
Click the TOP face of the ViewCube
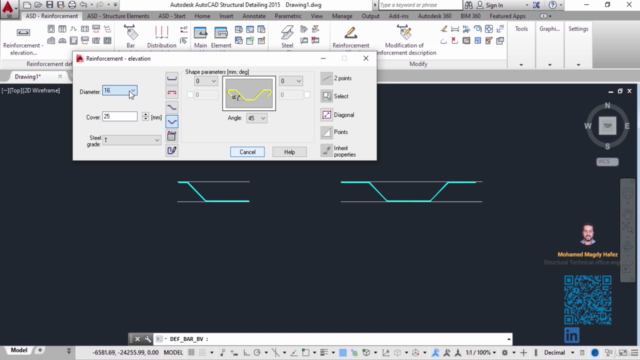(607, 126)
